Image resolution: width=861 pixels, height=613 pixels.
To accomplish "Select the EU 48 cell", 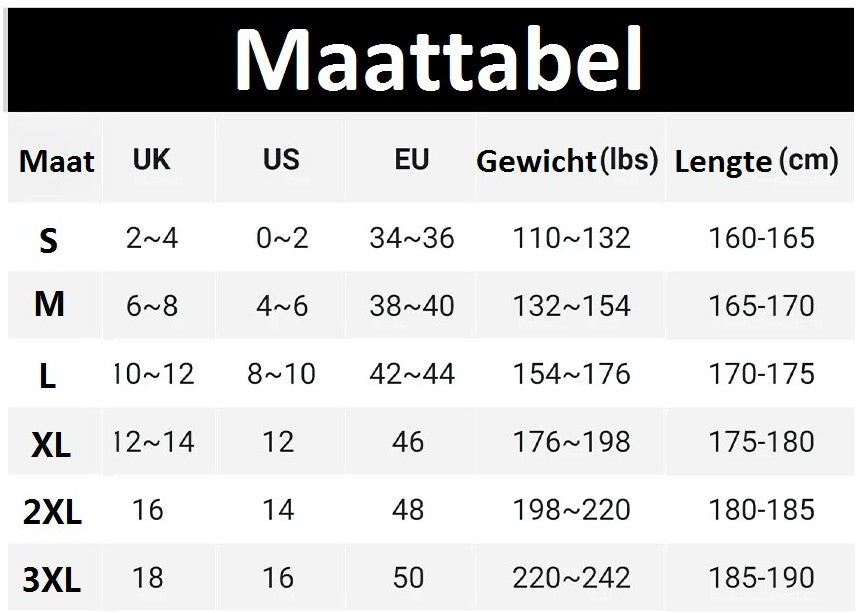I will [x=408, y=510].
